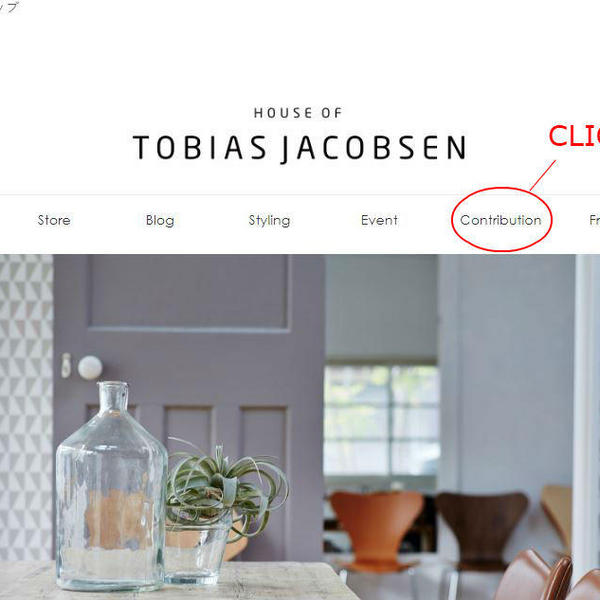
Task: Click the geometric triangle wallpaper strip
Action: (26, 408)
